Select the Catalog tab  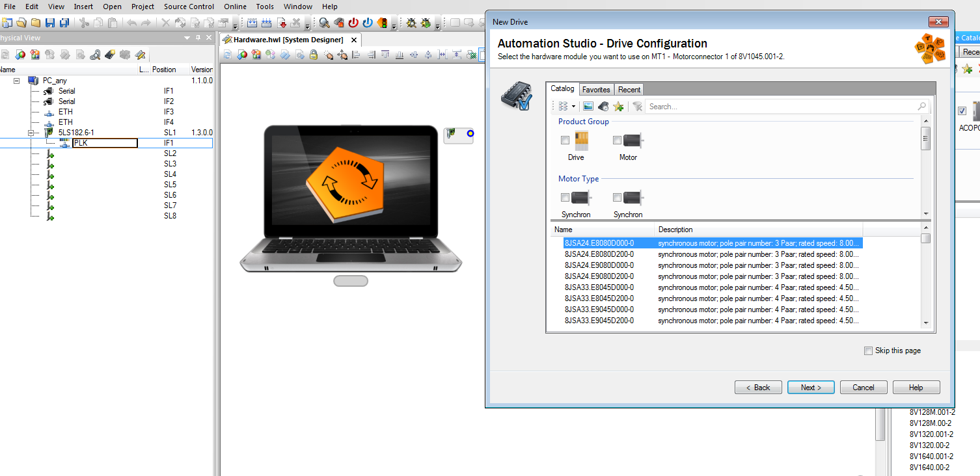coord(562,88)
